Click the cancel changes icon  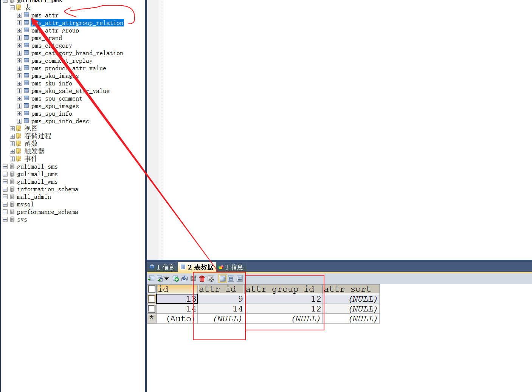coord(211,279)
